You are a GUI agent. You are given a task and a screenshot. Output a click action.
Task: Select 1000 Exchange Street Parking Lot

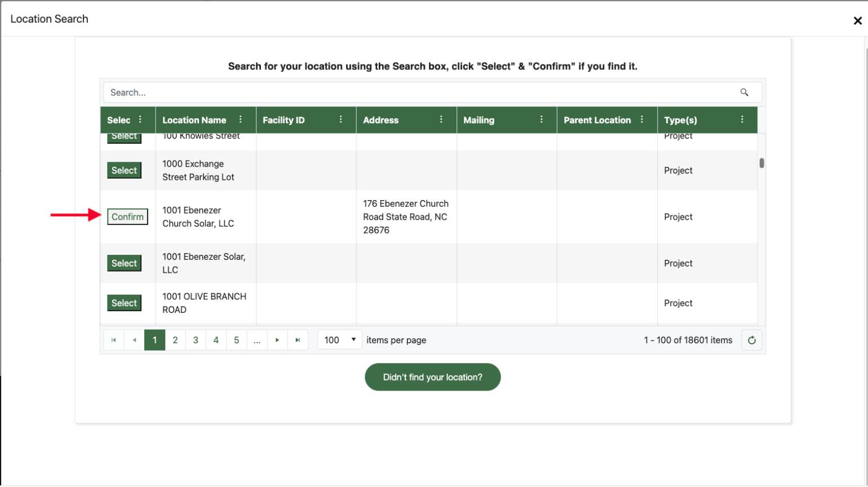pyautogui.click(x=124, y=170)
